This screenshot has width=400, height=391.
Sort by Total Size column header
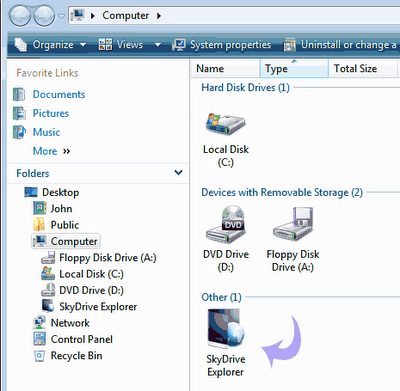(363, 69)
